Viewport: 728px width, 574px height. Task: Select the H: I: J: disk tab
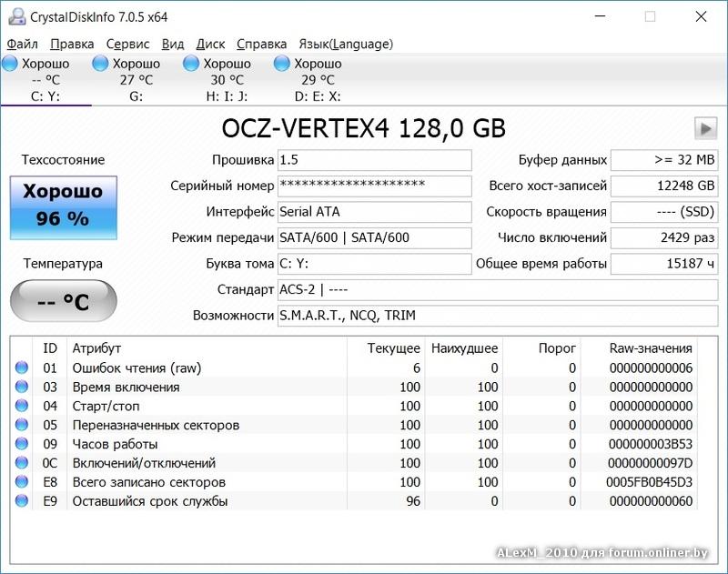coord(227,80)
